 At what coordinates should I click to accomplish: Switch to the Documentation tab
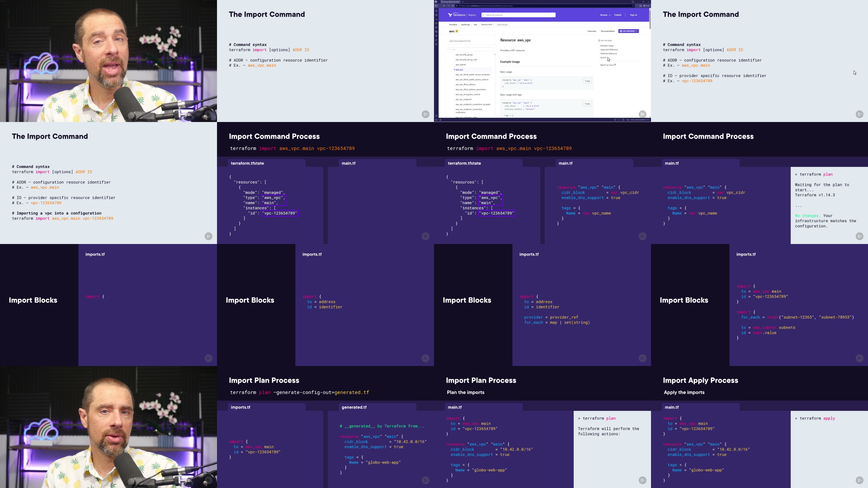pos(608,31)
